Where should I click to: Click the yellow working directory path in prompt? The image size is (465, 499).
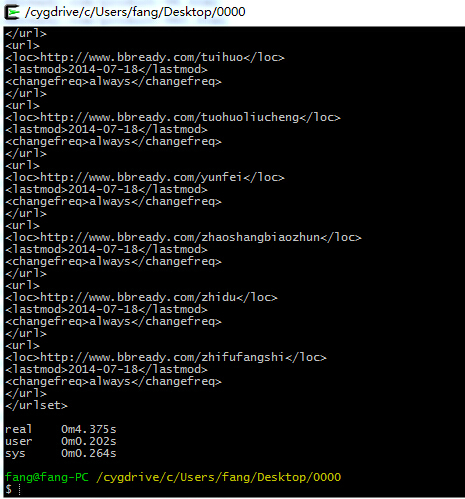point(219,477)
